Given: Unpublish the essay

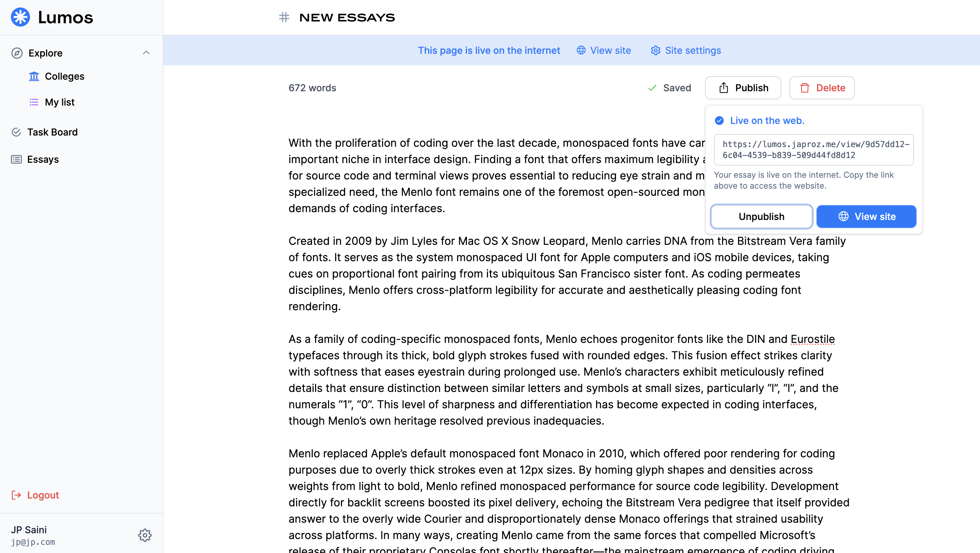Looking at the screenshot, I should coord(761,217).
